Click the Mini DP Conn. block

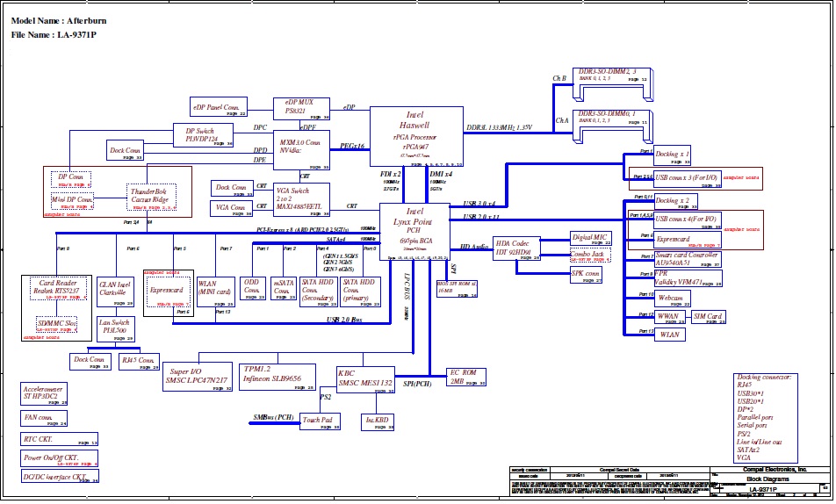click(73, 201)
